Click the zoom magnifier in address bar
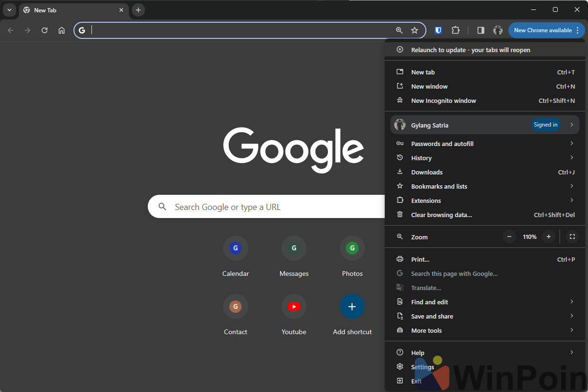The height and width of the screenshot is (392, 588). pos(399,30)
